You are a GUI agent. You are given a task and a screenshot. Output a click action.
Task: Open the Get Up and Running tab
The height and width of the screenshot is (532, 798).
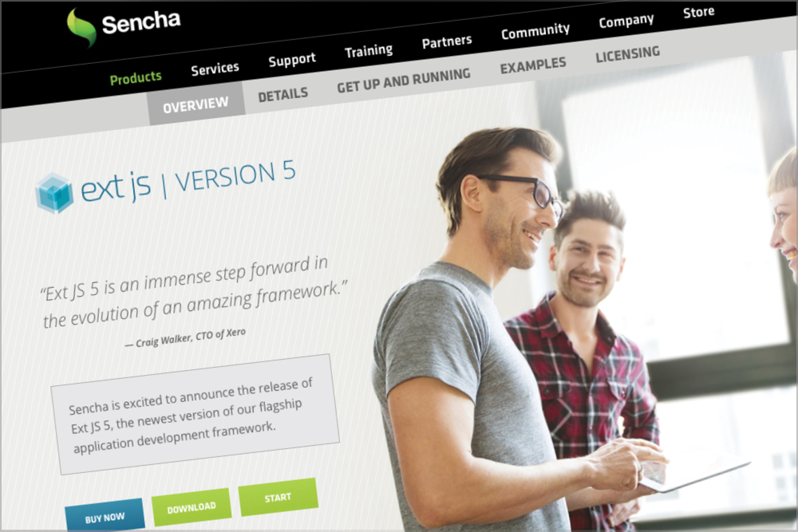404,81
